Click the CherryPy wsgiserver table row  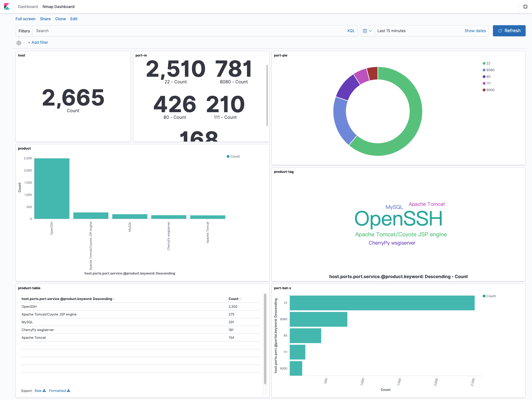click(x=141, y=330)
